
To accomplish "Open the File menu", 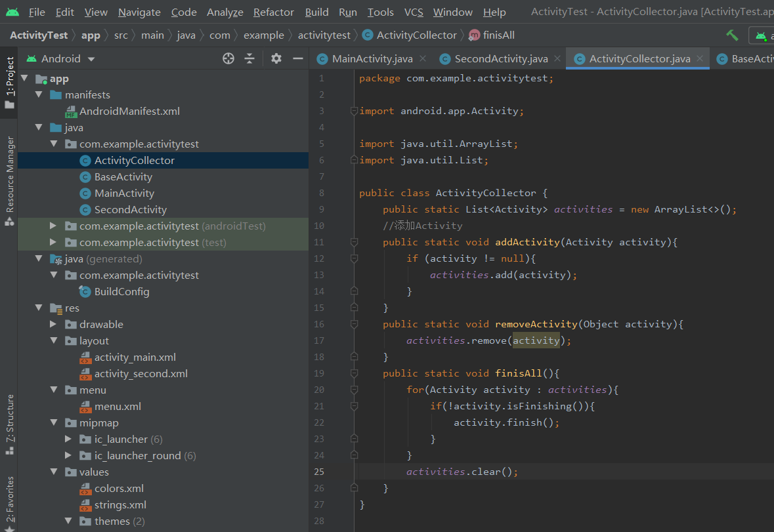I will tap(37, 12).
